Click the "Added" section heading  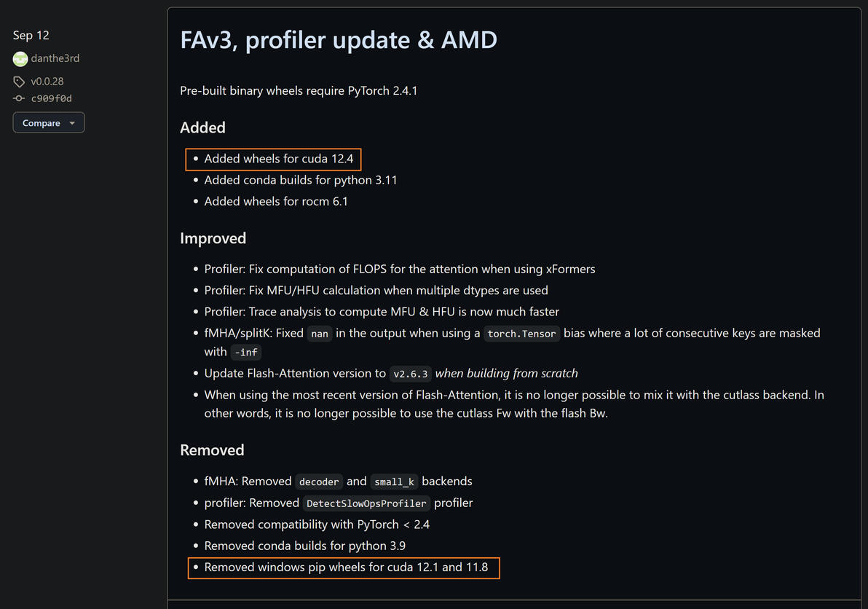click(202, 127)
